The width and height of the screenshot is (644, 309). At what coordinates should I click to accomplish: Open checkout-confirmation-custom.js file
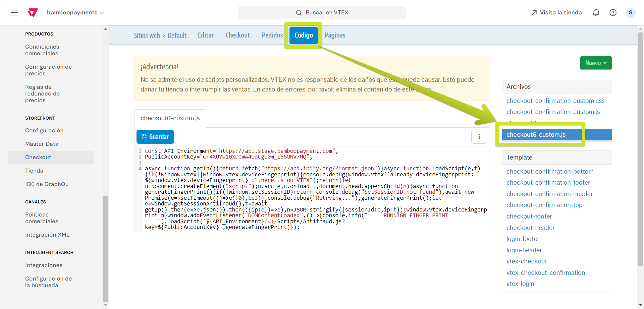(x=553, y=112)
